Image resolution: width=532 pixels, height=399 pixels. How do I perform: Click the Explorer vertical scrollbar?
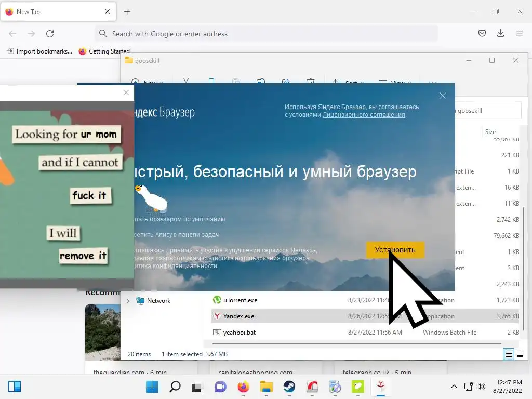pyautogui.click(x=524, y=268)
